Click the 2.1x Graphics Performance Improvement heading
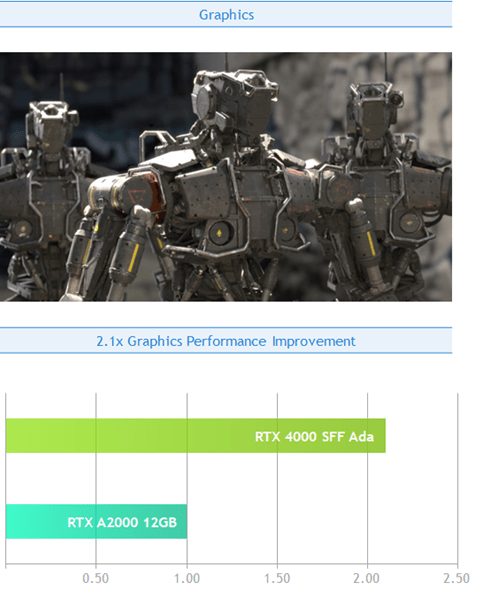 pyautogui.click(x=226, y=341)
